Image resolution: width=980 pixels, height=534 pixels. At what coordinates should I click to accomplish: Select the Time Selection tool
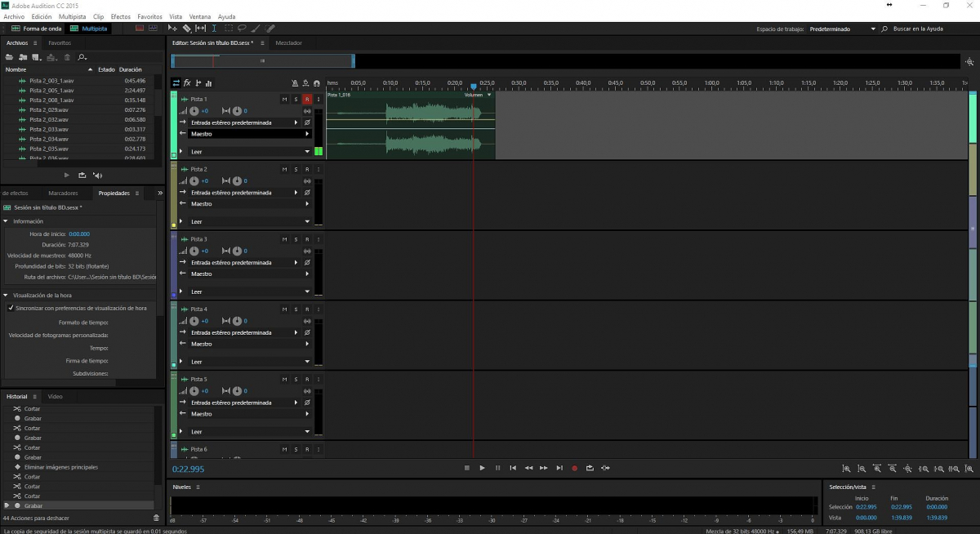coord(215,29)
